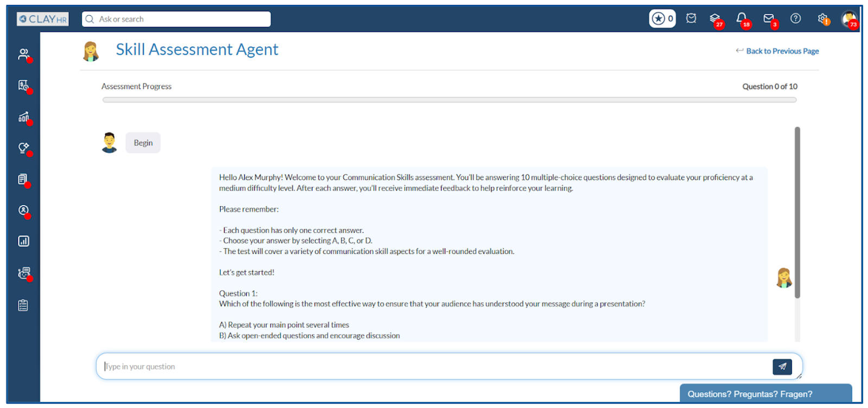Click the Assessment Progress label
868x408 pixels.
[x=136, y=86]
